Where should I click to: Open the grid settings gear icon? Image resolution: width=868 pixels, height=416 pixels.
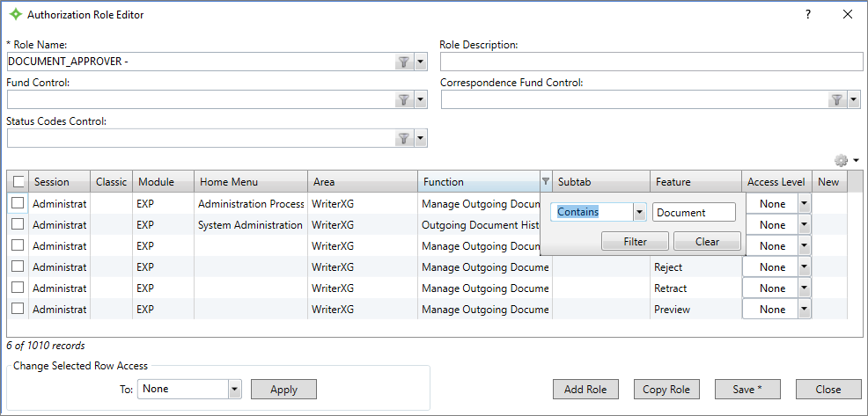point(842,161)
